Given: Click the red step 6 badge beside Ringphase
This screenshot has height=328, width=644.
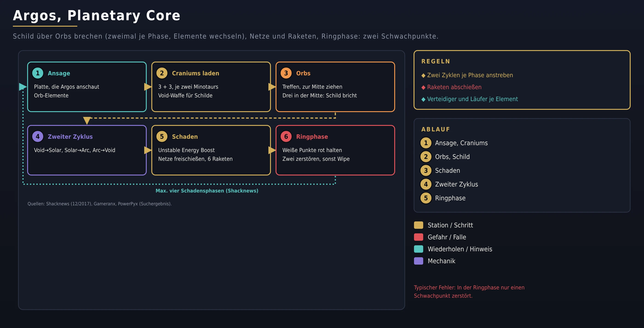Looking at the screenshot, I should [286, 136].
